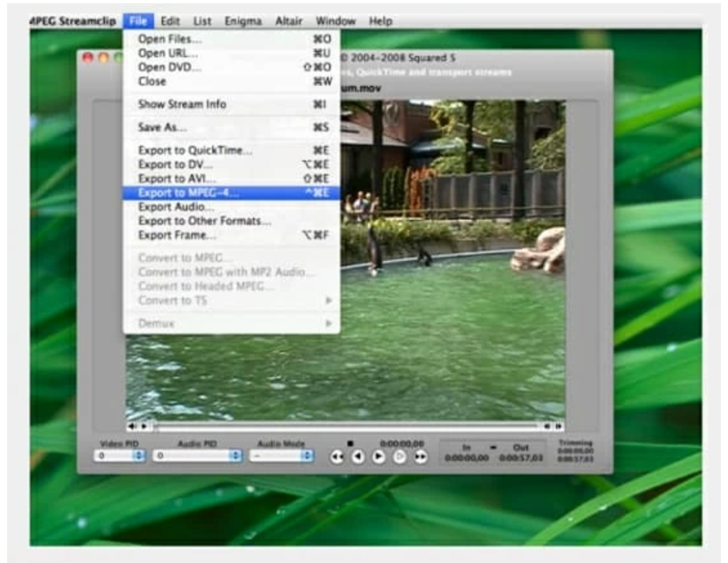This screenshot has width=728, height=563.
Task: Select Close in the File menu
Action: [231, 81]
